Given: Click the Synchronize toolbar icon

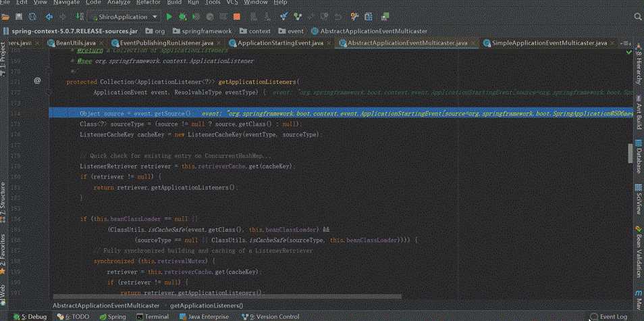Looking at the screenshot, I should tap(32, 17).
